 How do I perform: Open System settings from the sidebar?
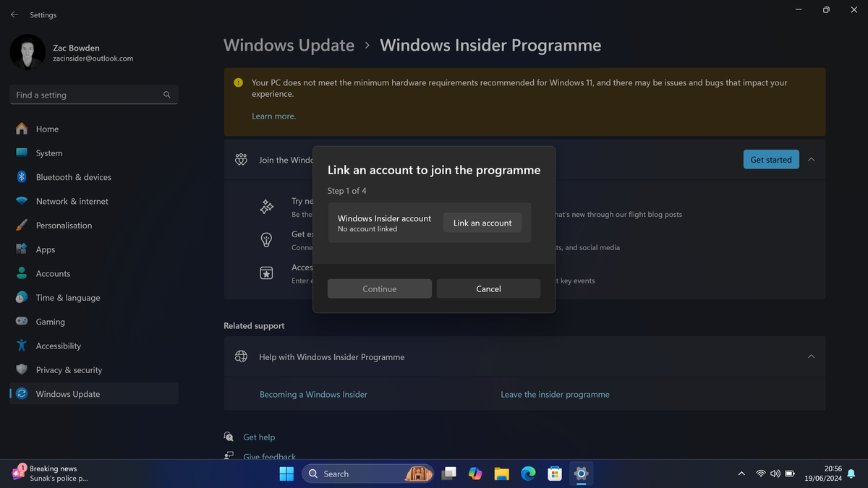click(x=94, y=153)
